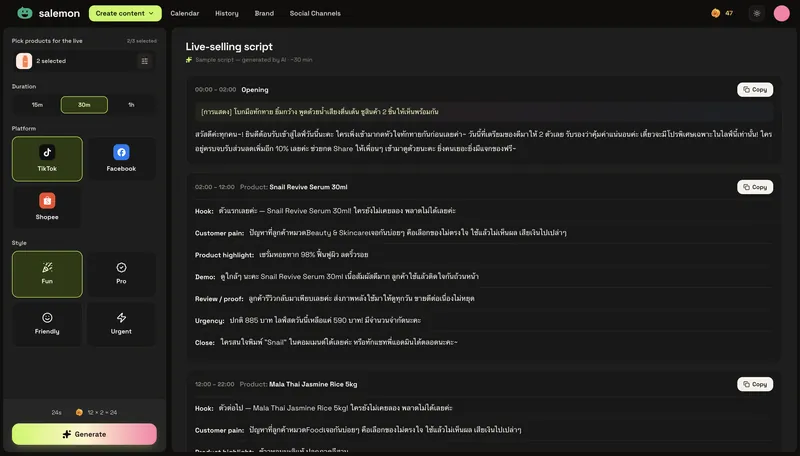Choose the Shopee platform card

47,207
